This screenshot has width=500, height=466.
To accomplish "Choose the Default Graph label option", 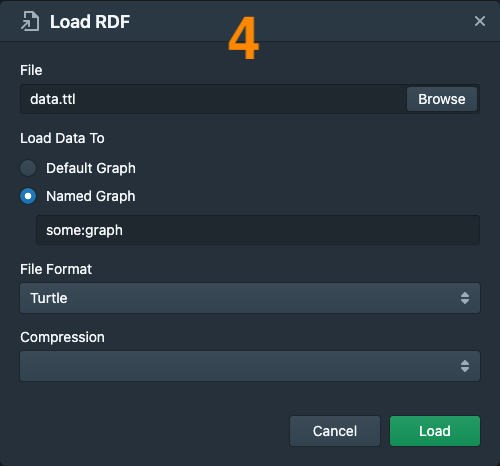I will [x=91, y=168].
